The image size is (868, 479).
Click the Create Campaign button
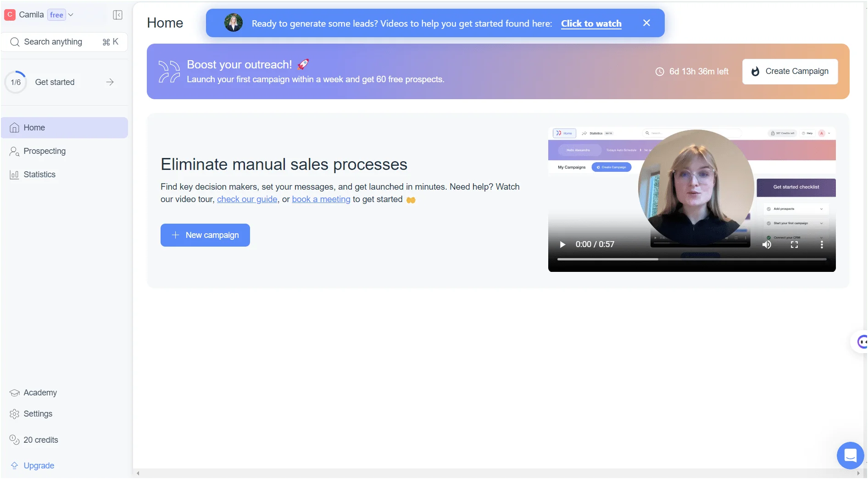790,72
